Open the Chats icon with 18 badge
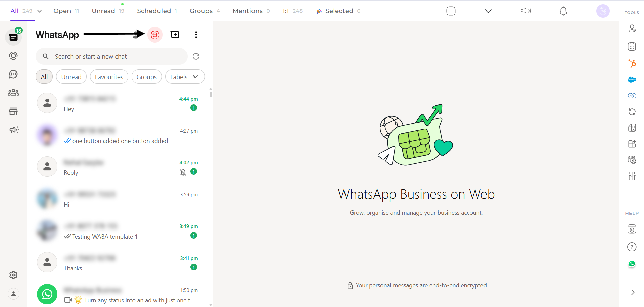This screenshot has height=307, width=644. coord(13,37)
